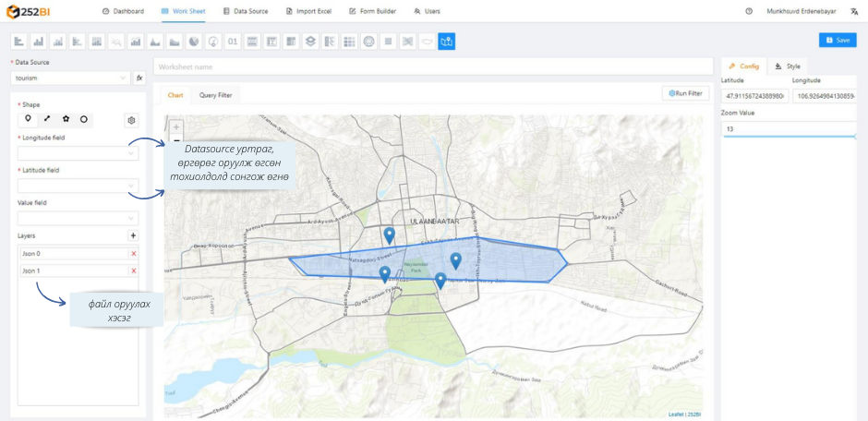868x421 pixels.
Task: Select the map chart type icon
Action: pyautogui.click(x=447, y=42)
